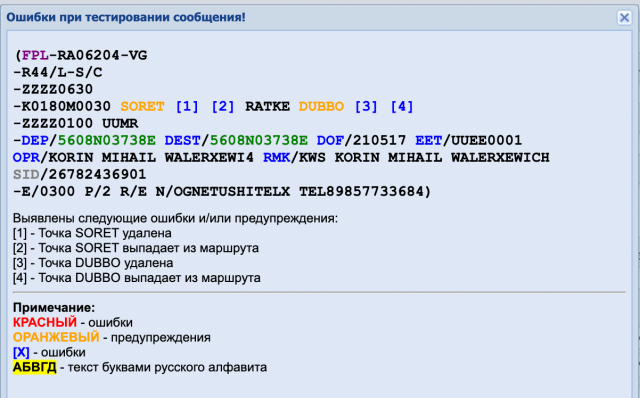Click error marker [3] after DUBBO
This screenshot has height=398, width=640.
click(366, 107)
